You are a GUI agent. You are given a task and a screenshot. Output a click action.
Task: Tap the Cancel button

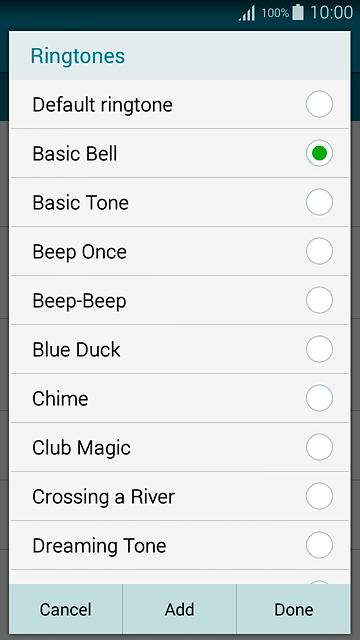[x=66, y=609]
